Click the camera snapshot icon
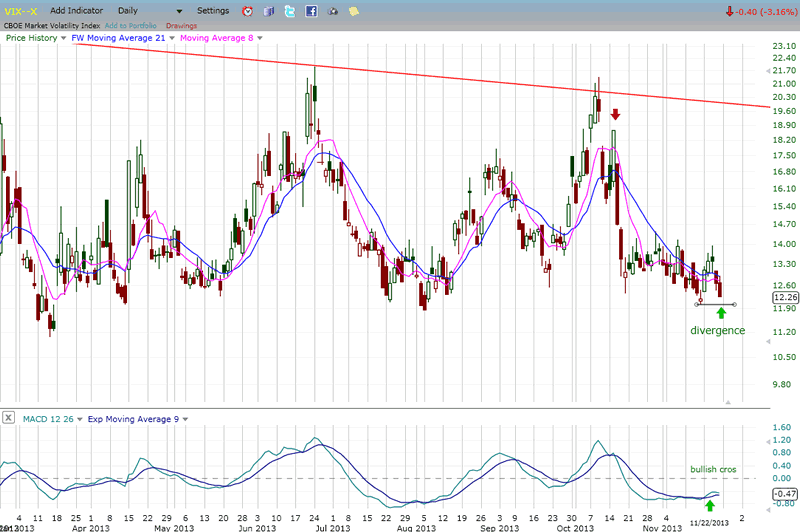Image resolution: width=800 pixels, height=532 pixels. pyautogui.click(x=334, y=11)
